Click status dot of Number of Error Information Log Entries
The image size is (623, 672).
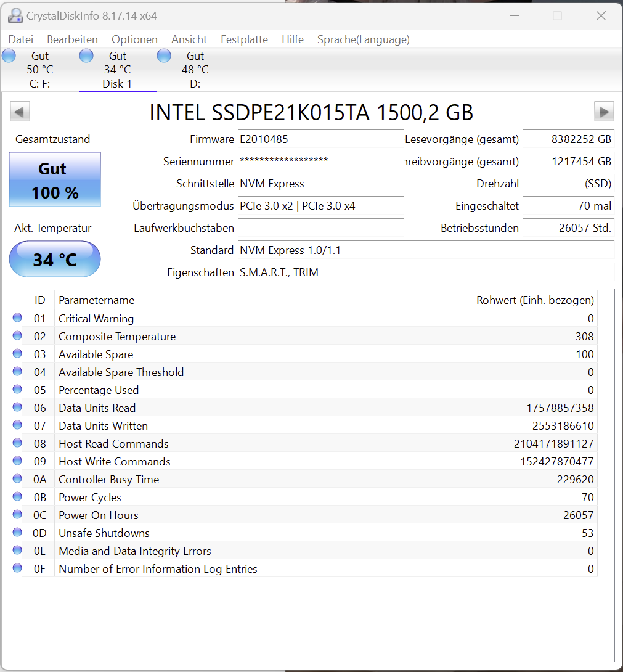click(x=17, y=568)
